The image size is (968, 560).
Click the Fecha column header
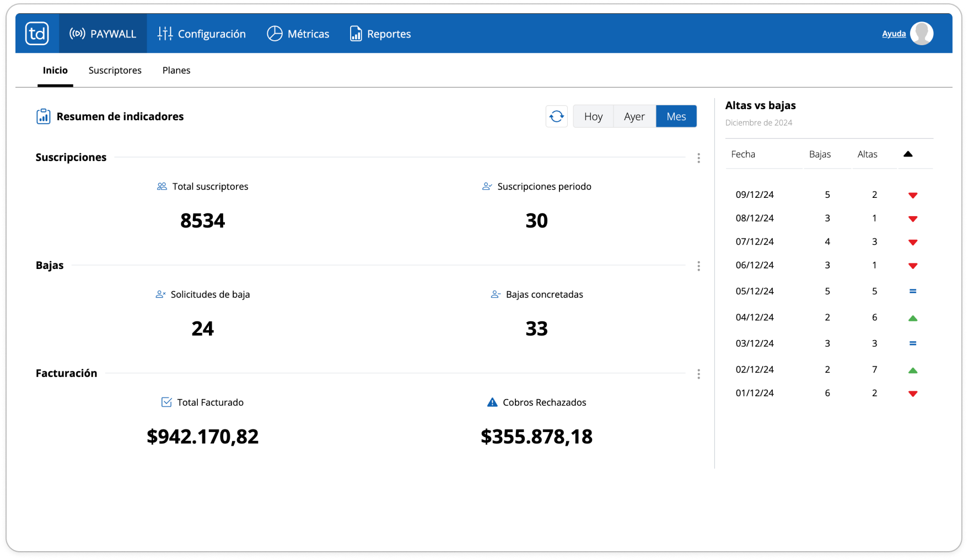[743, 154]
